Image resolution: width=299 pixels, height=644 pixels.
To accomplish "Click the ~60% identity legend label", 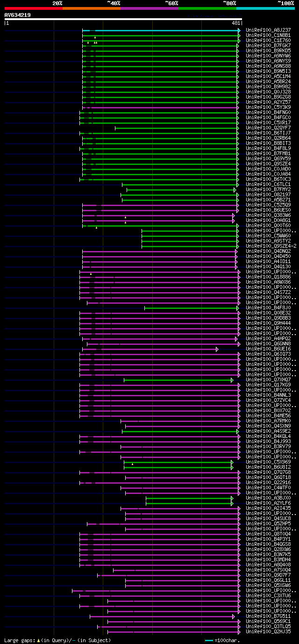I will (x=171, y=3).
